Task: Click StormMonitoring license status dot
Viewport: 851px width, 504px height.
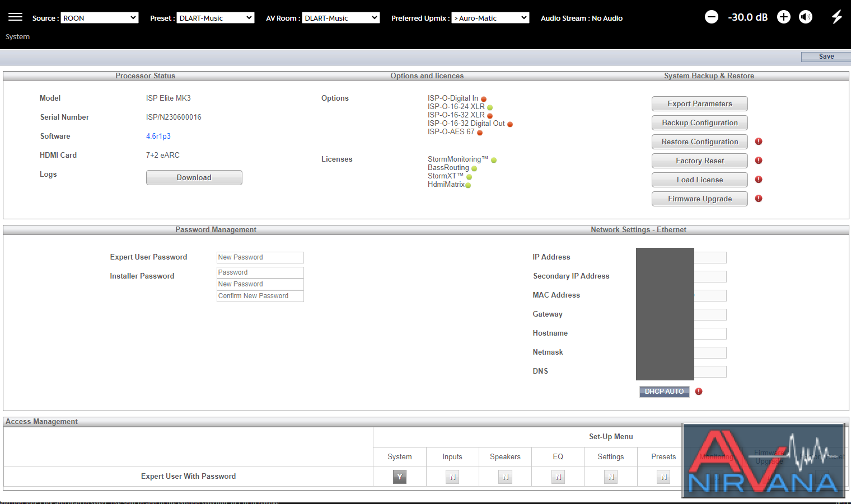Action: click(494, 160)
